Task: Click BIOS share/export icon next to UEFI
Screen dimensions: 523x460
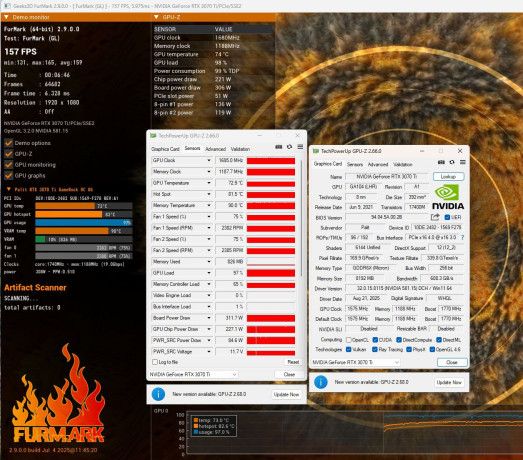Action: pos(435,217)
